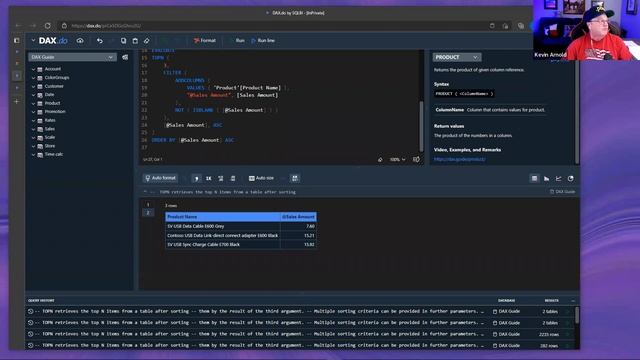Screen dimensions: 640x360
Task: Toggle Auto format option
Action: pos(160,178)
